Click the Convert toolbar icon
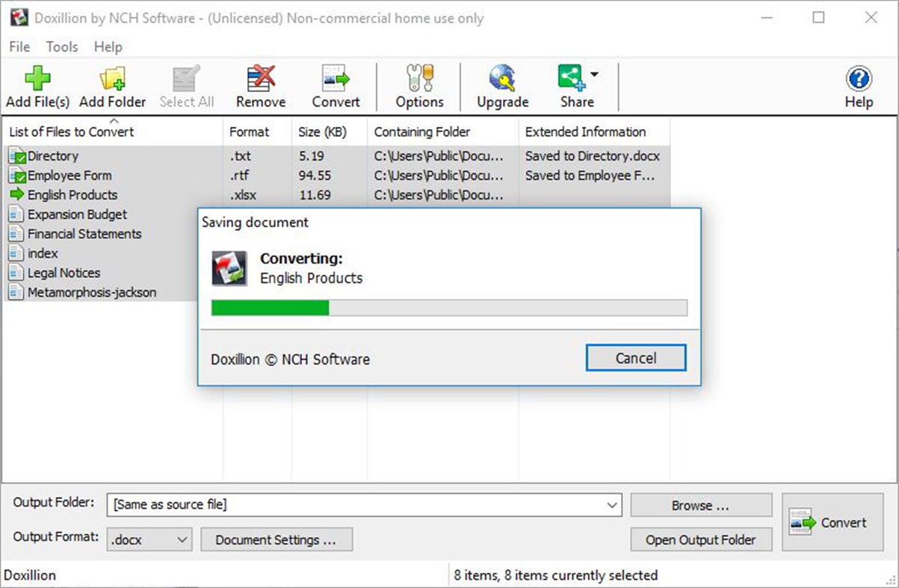This screenshot has width=899, height=588. click(335, 77)
